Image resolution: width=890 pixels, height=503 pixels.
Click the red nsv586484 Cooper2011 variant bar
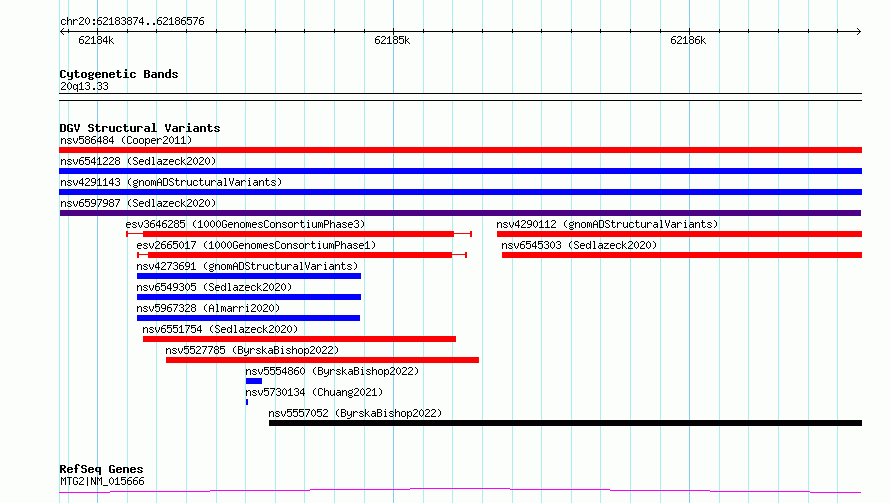click(460, 150)
